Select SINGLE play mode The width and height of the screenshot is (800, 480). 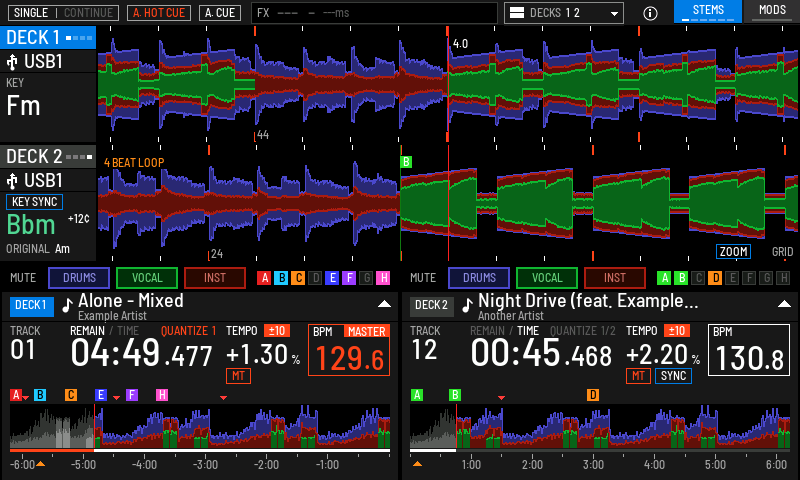(31, 13)
